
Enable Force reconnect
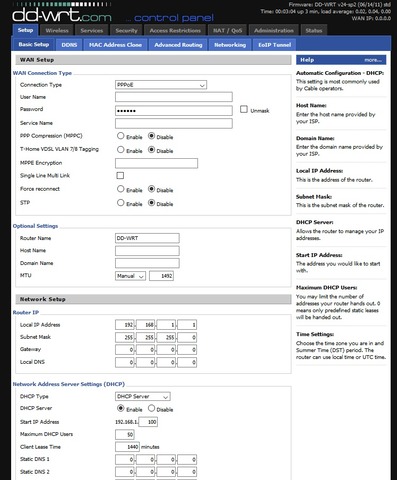coord(121,189)
